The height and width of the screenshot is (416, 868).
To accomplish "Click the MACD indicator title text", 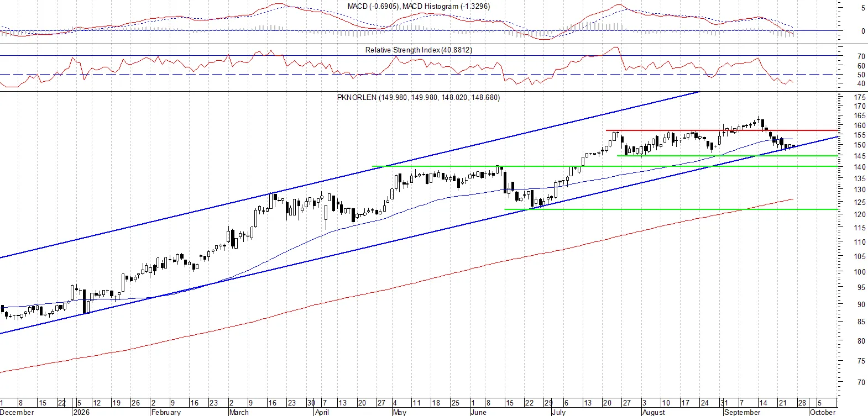I will (419, 6).
